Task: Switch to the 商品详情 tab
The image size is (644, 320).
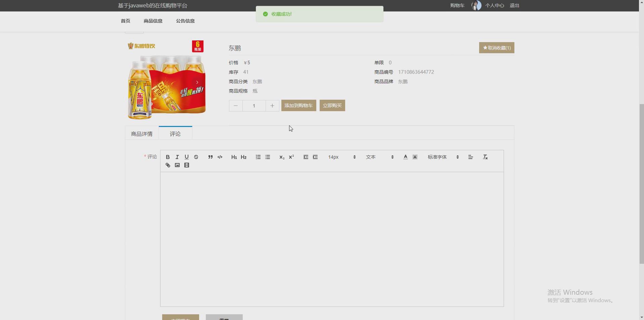Action: [x=142, y=134]
